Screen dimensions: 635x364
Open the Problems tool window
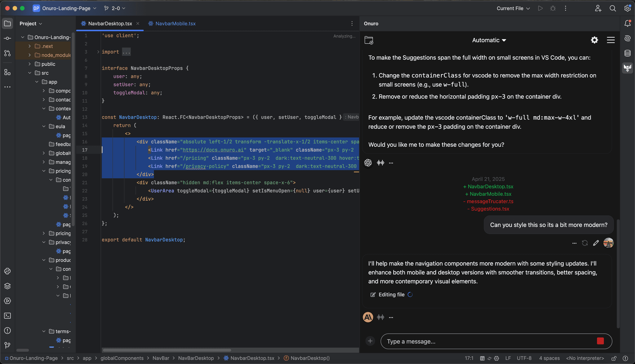point(7,331)
